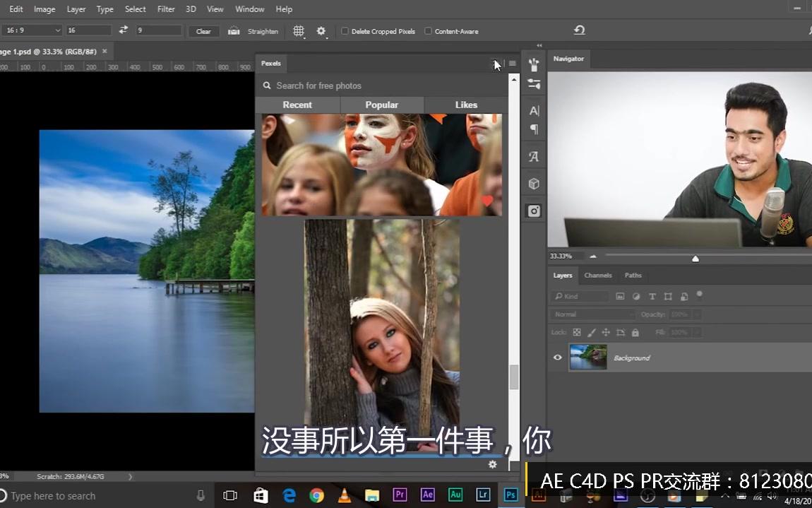Click the Navigator zoom slider
This screenshot has height=508, width=812.
[x=695, y=259]
